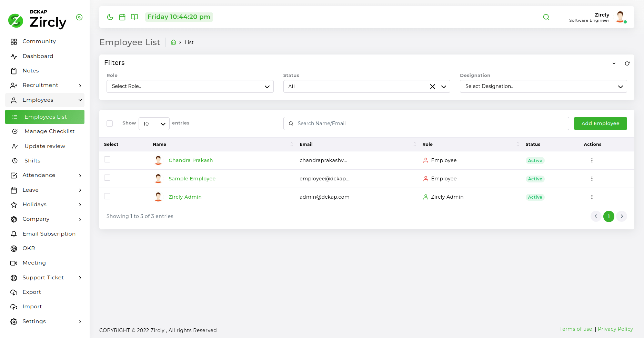
Task: Tick the checkbox for Zircly Admin row
Action: coord(107,196)
